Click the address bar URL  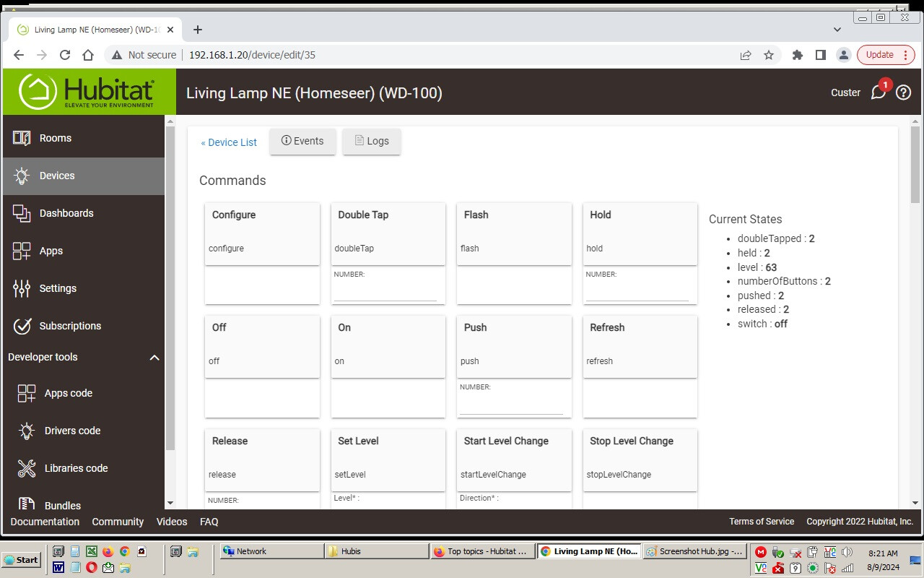click(252, 55)
